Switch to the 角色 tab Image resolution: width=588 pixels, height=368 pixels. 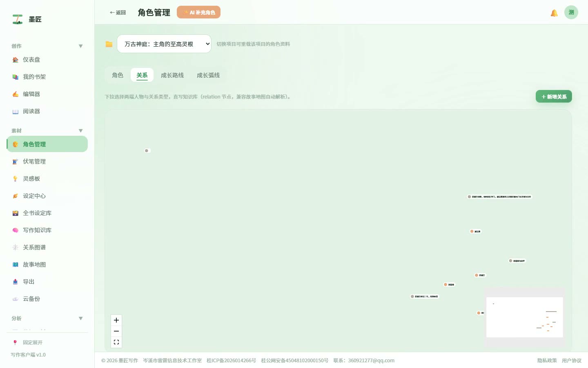point(118,75)
